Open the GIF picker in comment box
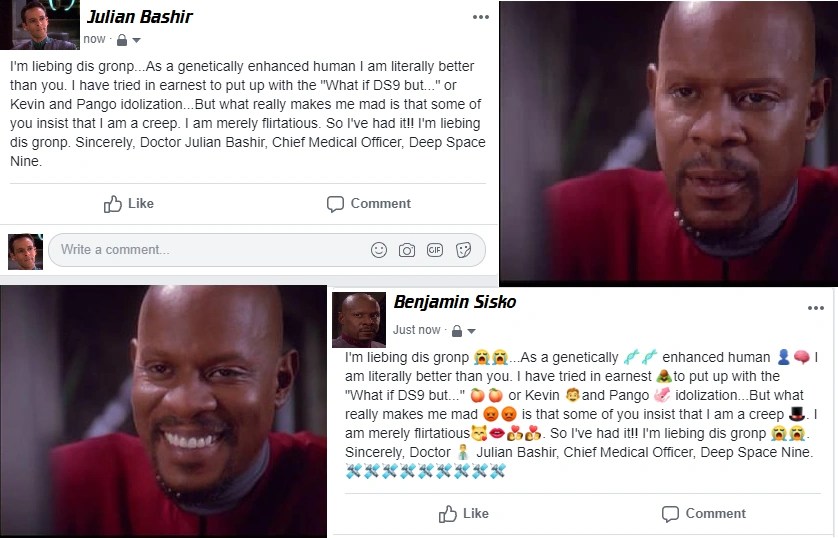 434,249
